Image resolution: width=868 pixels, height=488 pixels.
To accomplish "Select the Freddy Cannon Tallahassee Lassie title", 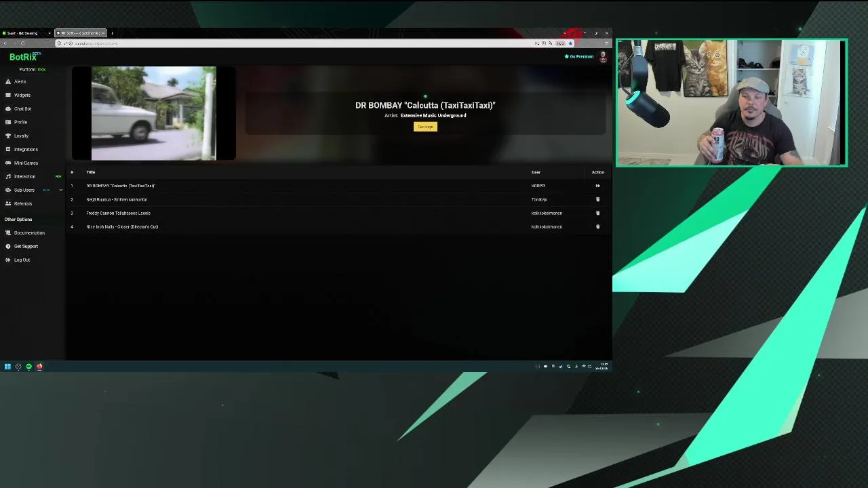I will (119, 213).
